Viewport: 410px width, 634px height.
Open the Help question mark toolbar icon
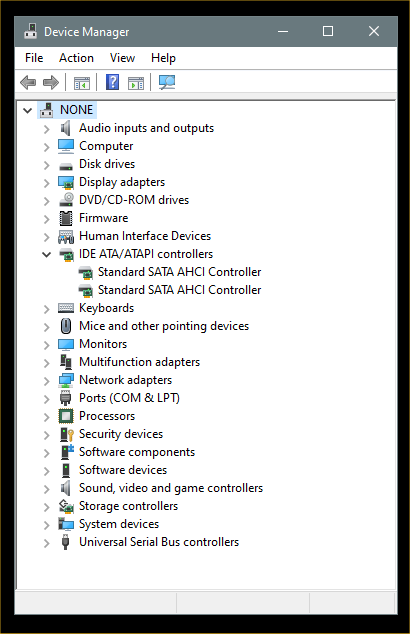[112, 82]
